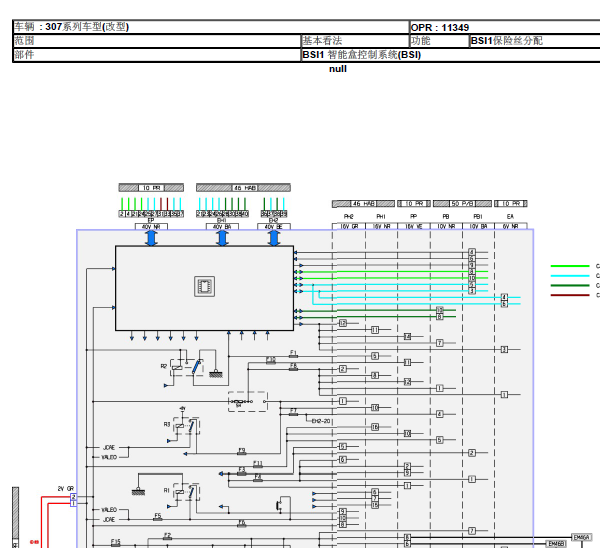Select fuse F12 symbol
The height and width of the screenshot is (548, 600).
point(271,360)
